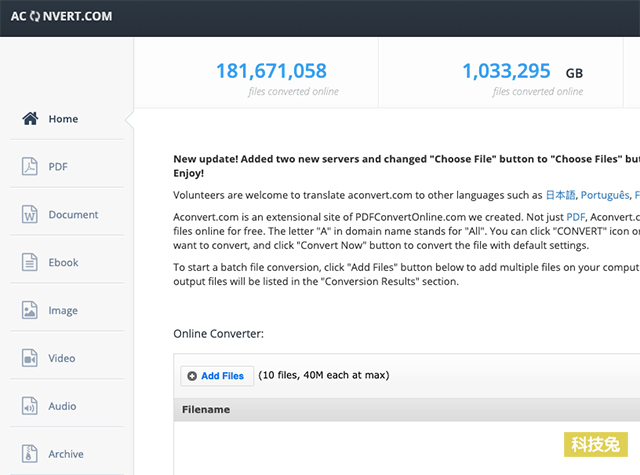Click the Image picture icon in the sidebar
Screen dimensions: 640x475
pos(29,310)
